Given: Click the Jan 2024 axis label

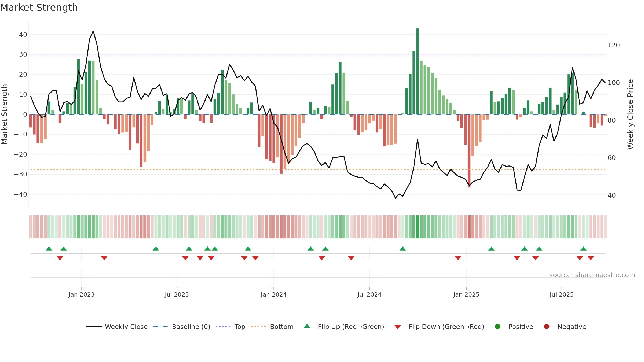Looking at the screenshot, I should [x=274, y=294].
